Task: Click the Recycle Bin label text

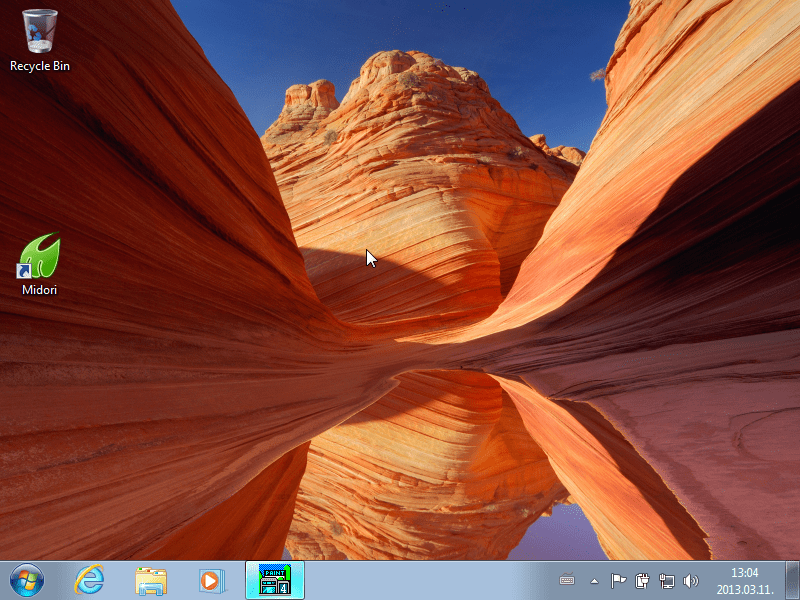Action: [x=40, y=66]
